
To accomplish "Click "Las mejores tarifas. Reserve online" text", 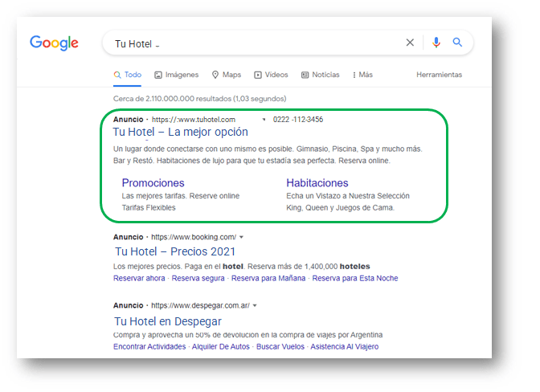I will click(181, 196).
